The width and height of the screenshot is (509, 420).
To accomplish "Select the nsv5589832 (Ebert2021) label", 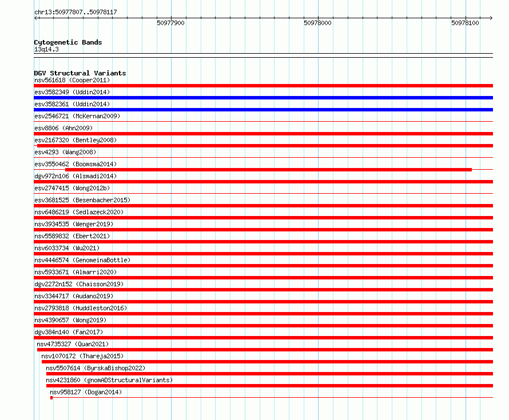I will point(72,236).
